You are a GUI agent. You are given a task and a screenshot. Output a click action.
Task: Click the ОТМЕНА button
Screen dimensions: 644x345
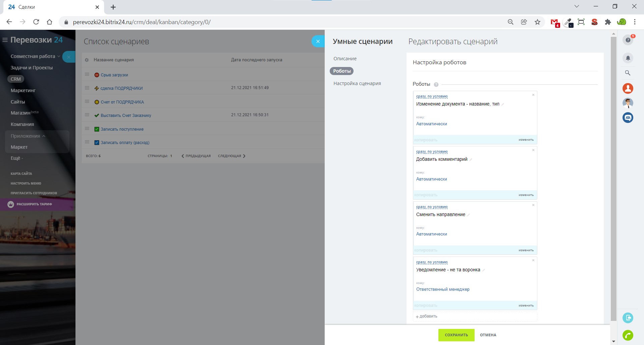tap(488, 335)
